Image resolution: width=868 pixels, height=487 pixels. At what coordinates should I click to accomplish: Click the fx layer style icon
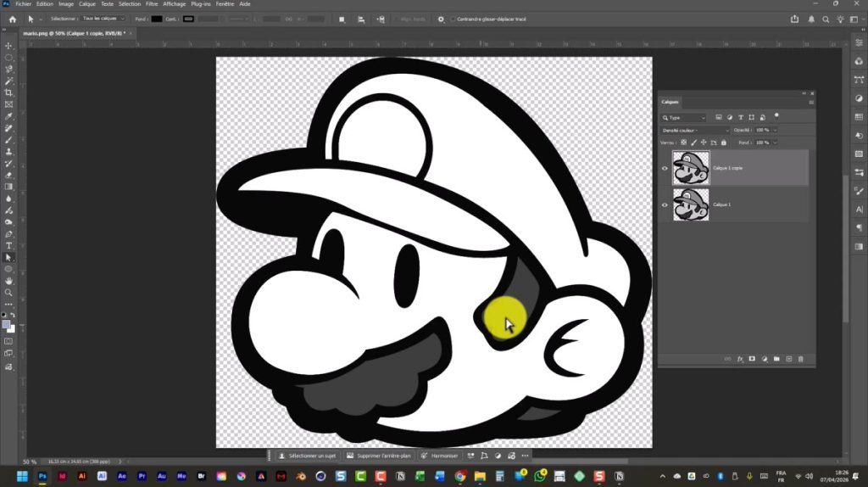click(x=739, y=359)
